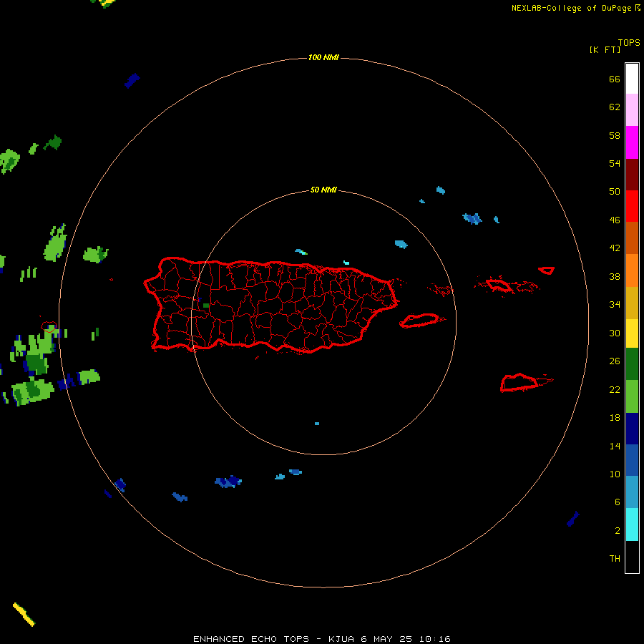Select the "22" scale label
644x644 pixels.
[x=615, y=389]
